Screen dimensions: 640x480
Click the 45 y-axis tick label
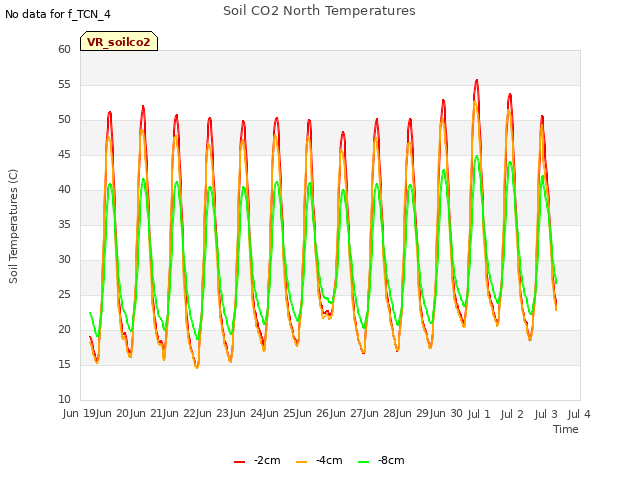pyautogui.click(x=64, y=154)
